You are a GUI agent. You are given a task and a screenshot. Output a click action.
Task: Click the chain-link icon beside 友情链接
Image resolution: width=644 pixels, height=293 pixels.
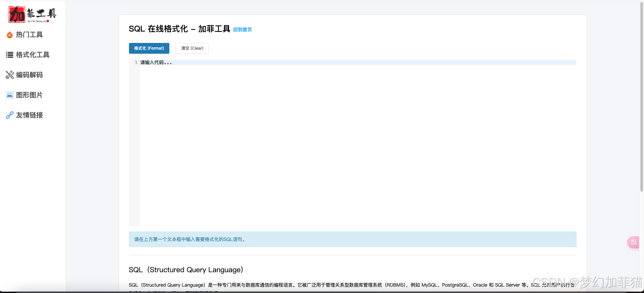10,115
